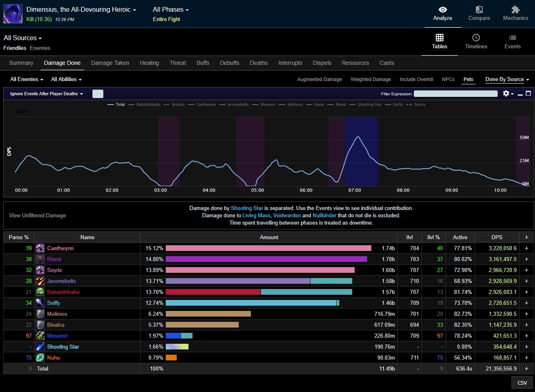The width and height of the screenshot is (535, 392).
Task: Maximize the DPS graph panel
Action: 528,94
